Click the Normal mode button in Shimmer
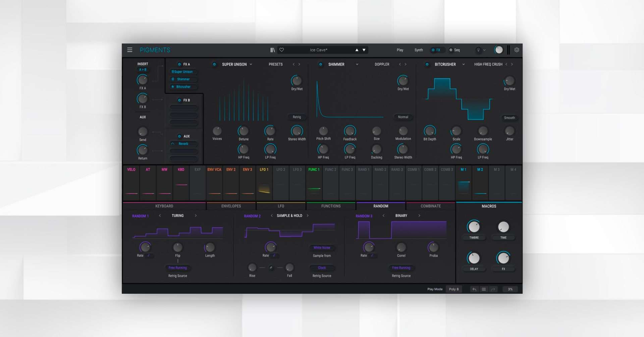Image resolution: width=644 pixels, height=337 pixels. pos(403,117)
